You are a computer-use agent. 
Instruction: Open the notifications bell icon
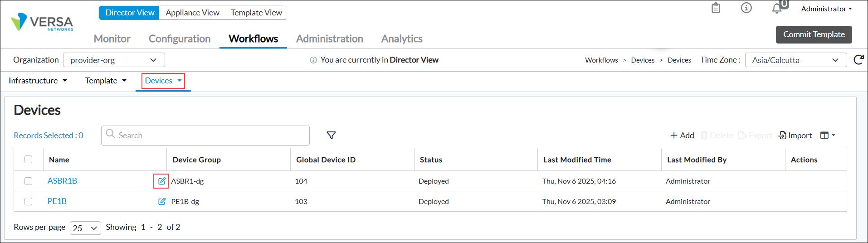pos(777,8)
